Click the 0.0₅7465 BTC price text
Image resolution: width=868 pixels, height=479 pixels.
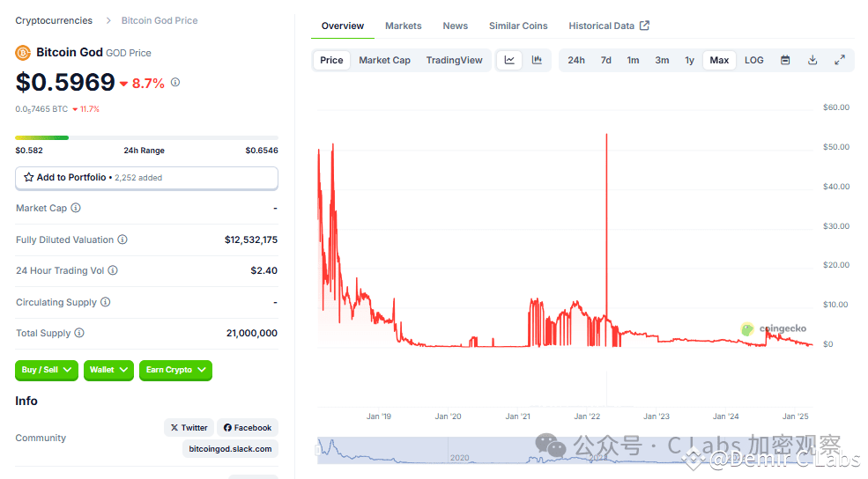pos(41,109)
